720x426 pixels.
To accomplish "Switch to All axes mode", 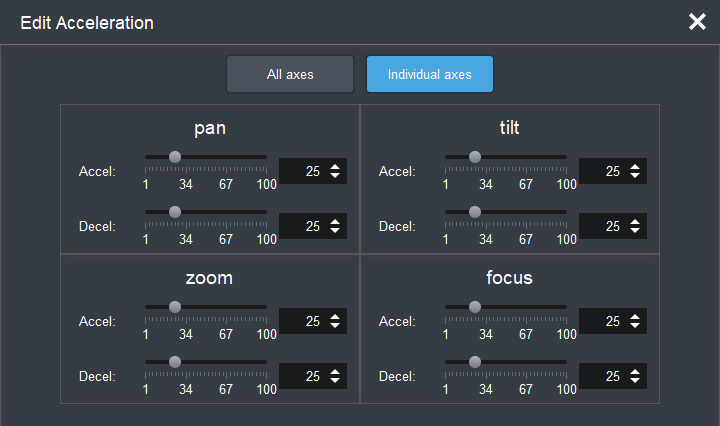I will point(290,74).
